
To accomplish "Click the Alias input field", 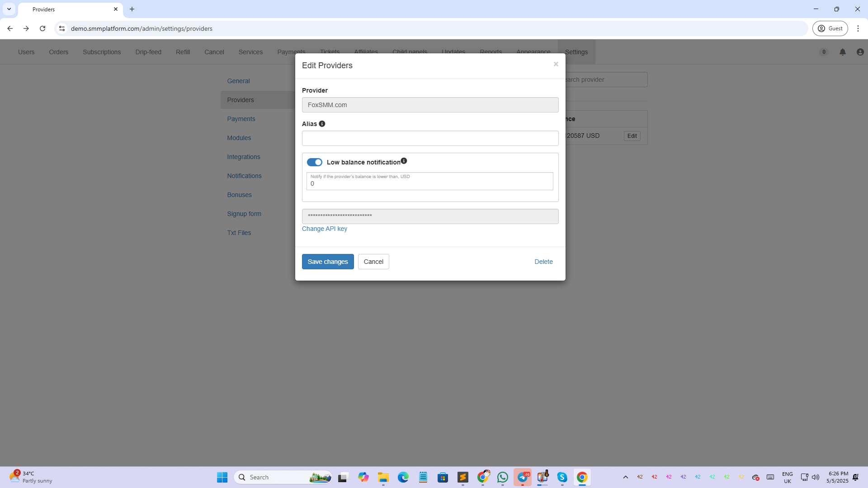I will click(429, 138).
